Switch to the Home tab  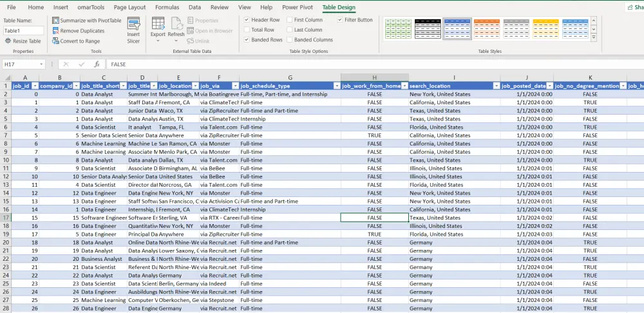coord(35,7)
